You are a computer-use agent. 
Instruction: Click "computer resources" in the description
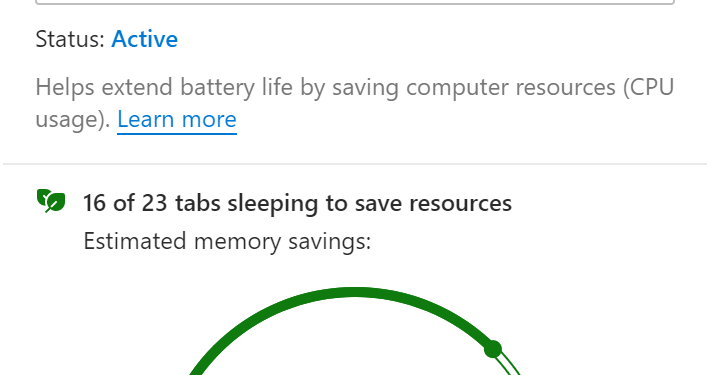coord(510,87)
